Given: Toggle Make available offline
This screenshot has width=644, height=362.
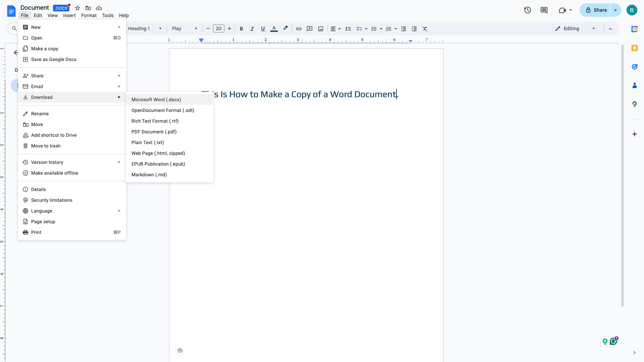Looking at the screenshot, I should (x=72, y=173).
